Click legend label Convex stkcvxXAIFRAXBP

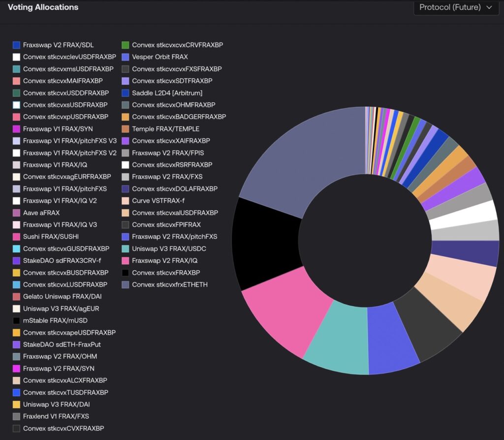(x=171, y=141)
